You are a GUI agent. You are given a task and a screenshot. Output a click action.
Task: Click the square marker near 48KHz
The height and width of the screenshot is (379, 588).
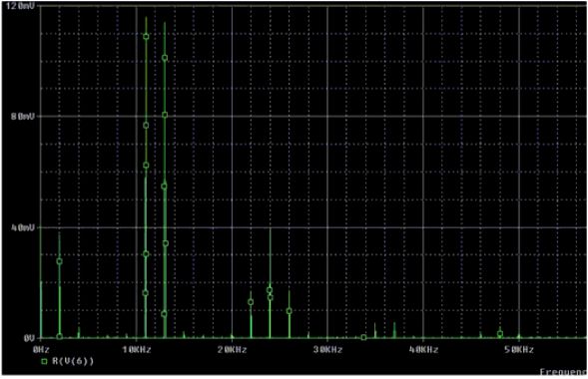pyautogui.click(x=500, y=334)
